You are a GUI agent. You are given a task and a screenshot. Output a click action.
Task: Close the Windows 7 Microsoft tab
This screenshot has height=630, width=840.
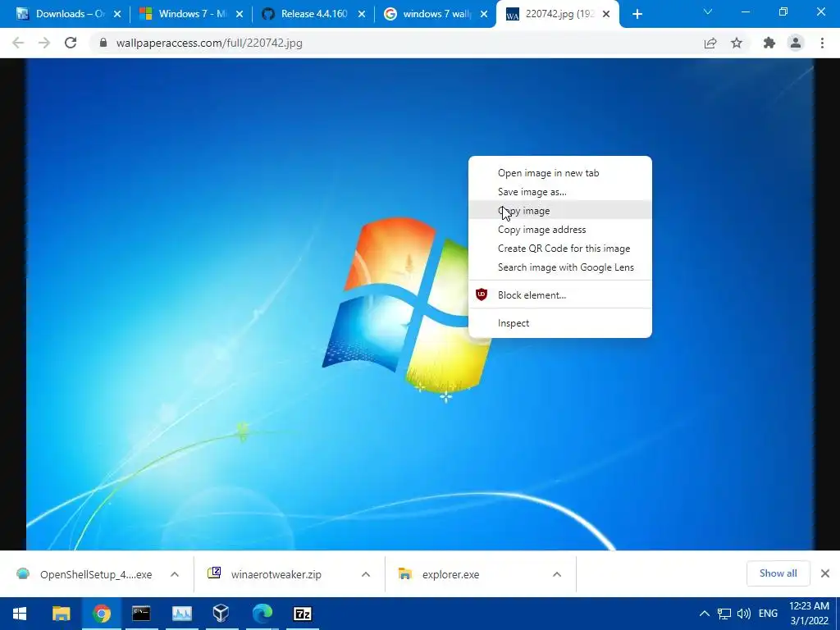point(240,15)
